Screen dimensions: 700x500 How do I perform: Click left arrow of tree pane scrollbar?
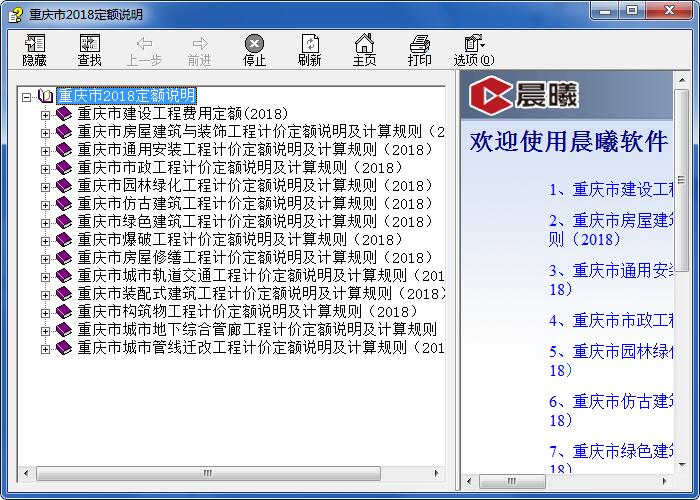(x=25, y=473)
